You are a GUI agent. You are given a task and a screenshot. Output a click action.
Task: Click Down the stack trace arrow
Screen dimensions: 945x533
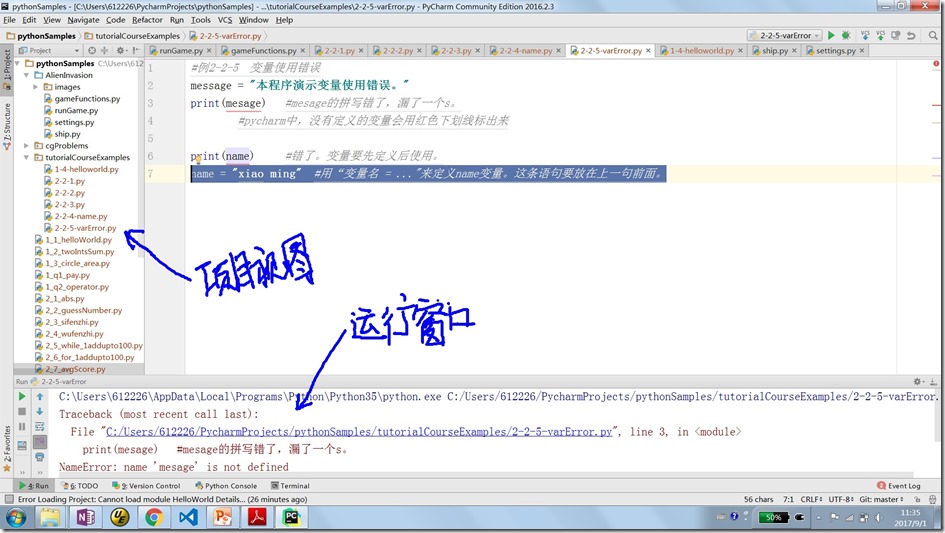click(x=40, y=412)
